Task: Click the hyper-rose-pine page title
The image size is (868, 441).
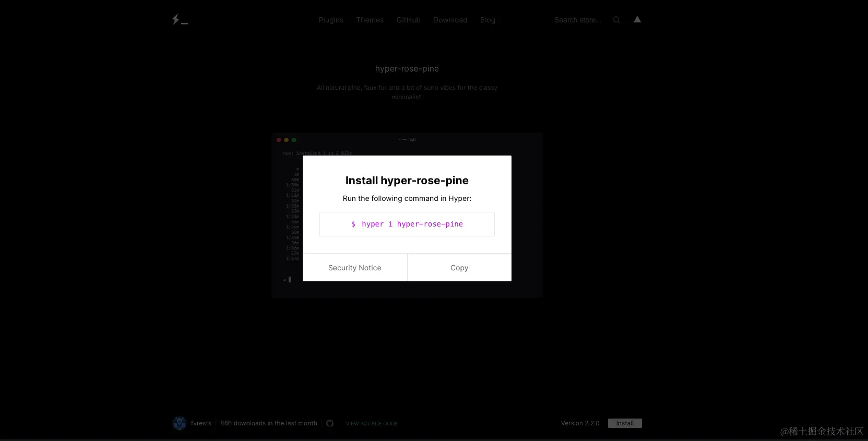Action: click(407, 69)
